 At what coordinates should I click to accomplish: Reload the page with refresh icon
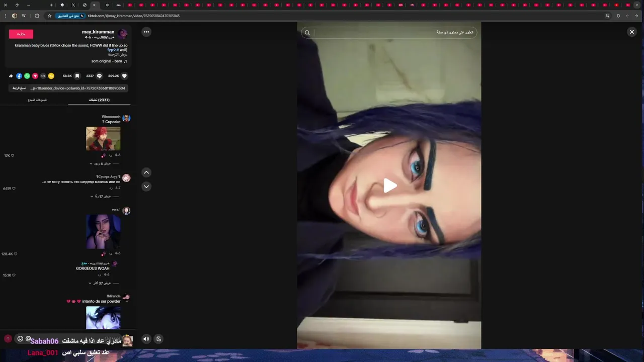(x=618, y=16)
